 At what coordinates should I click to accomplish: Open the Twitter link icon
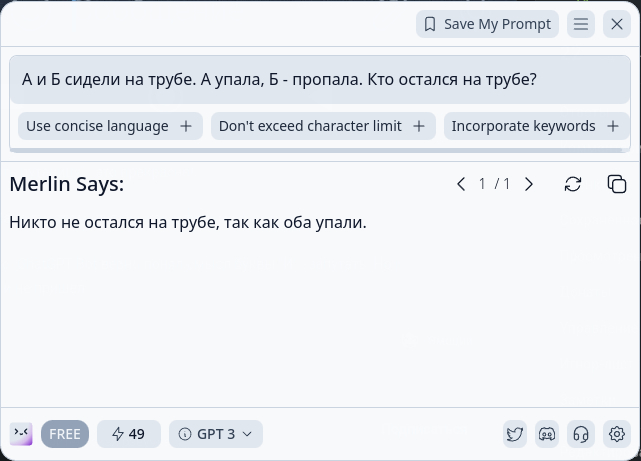[x=515, y=434]
